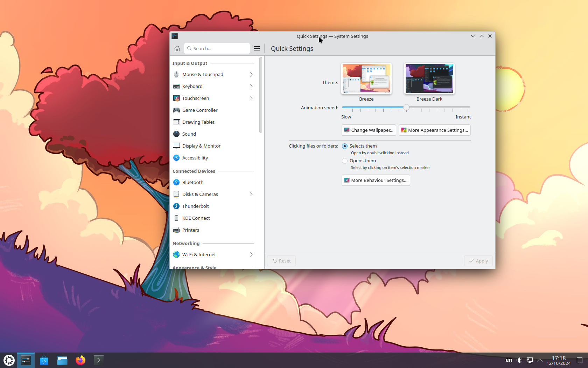The height and width of the screenshot is (368, 588).
Task: Click the Mouse & Touchpad mouse icon
Action: tap(176, 74)
